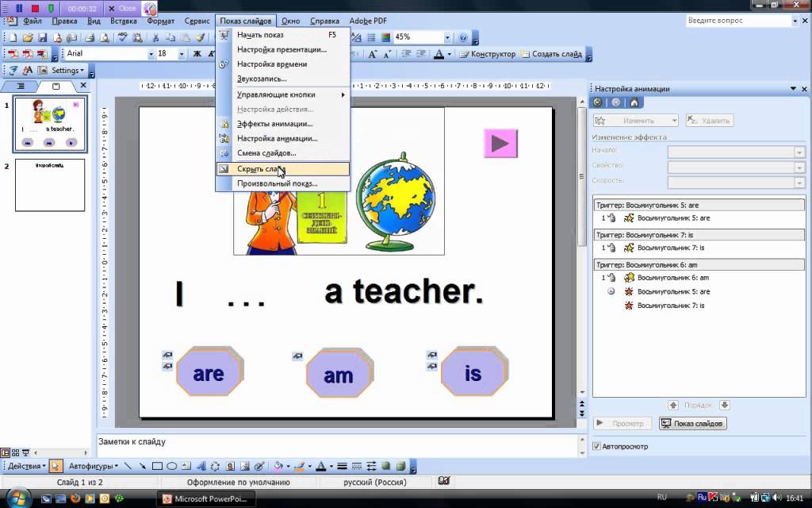812x508 pixels.
Task: Click Начать показ in the menu
Action: pyautogui.click(x=283, y=35)
